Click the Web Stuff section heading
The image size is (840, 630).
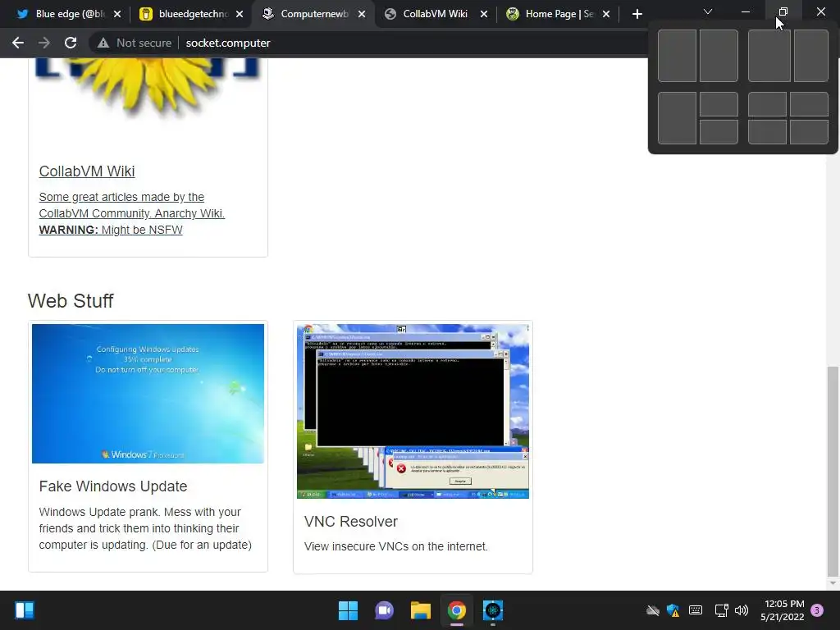(71, 301)
